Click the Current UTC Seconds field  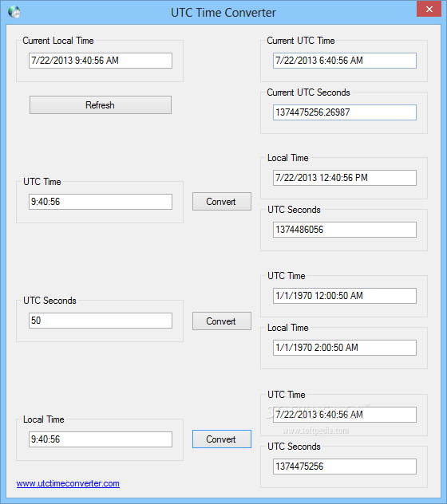pyautogui.click(x=345, y=112)
